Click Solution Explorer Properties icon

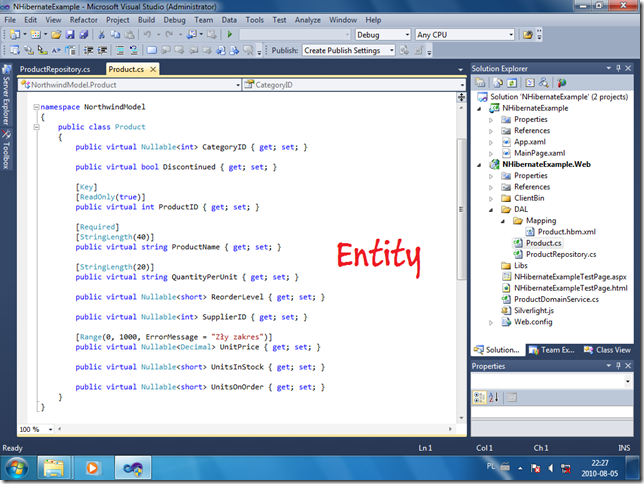point(480,83)
